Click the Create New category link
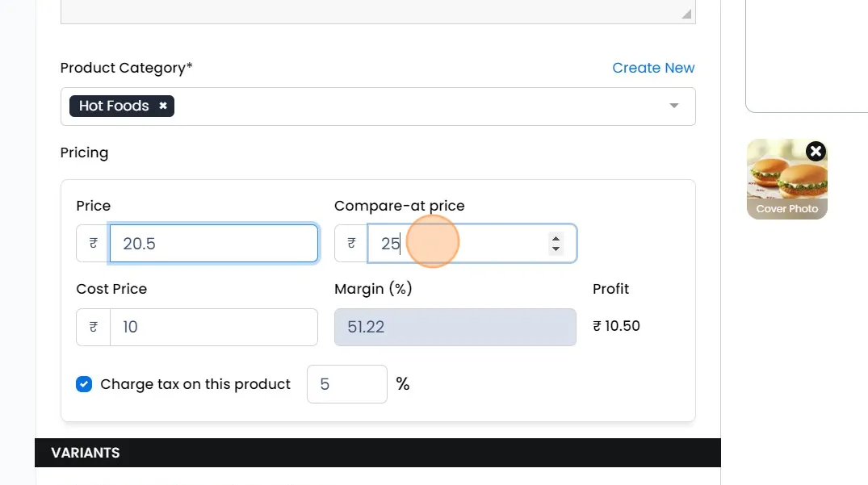868x485 pixels. [653, 68]
